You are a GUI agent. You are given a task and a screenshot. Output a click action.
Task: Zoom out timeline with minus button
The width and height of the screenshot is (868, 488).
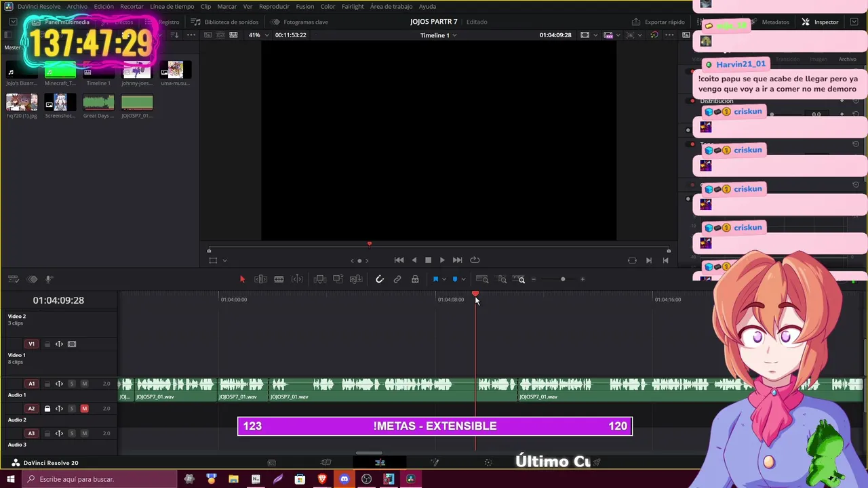[534, 279]
